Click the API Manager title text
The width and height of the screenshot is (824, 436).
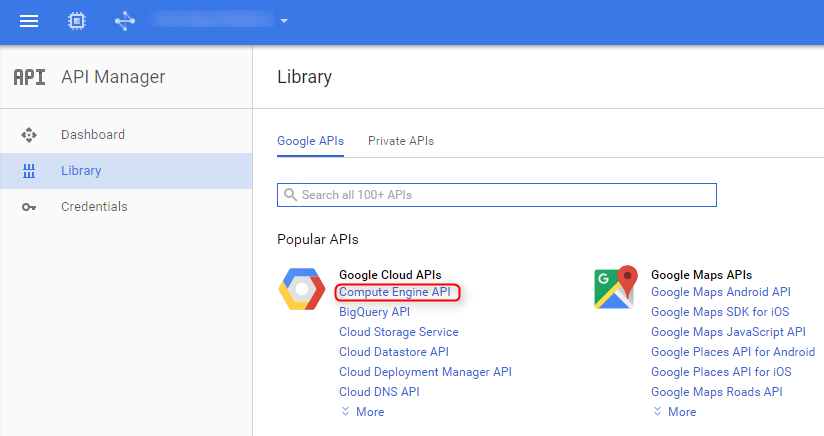[113, 77]
